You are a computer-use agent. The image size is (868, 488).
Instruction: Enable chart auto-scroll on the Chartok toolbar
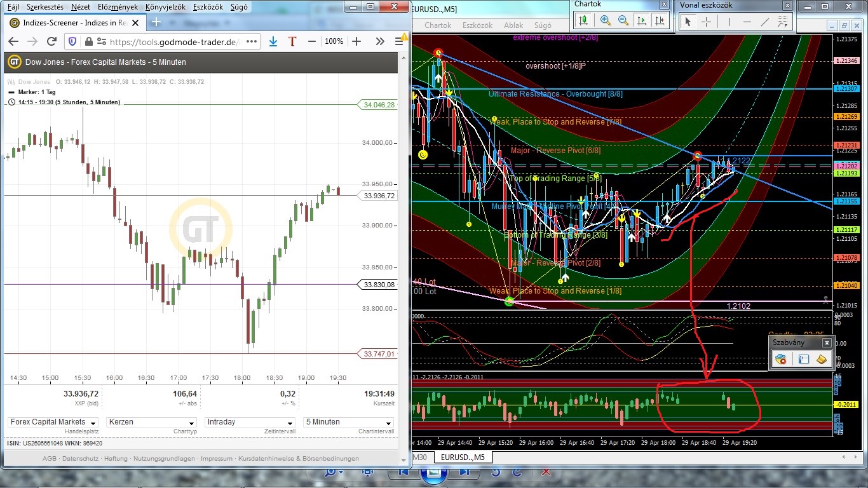click(642, 20)
